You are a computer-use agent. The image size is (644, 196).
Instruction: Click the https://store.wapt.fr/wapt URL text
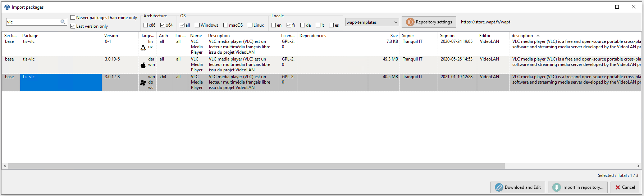tap(485, 22)
